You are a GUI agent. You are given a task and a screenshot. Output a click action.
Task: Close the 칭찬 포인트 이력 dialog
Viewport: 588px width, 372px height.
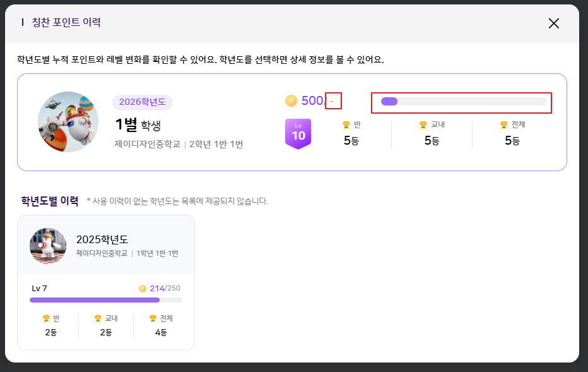pos(553,23)
